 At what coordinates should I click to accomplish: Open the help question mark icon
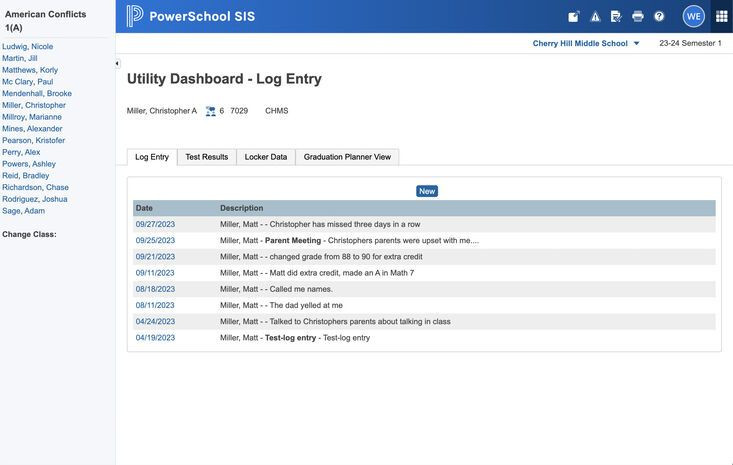click(659, 16)
